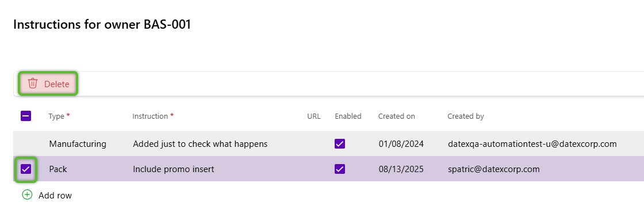The height and width of the screenshot is (218, 644).
Task: Click 'Include promo insert' instruction cell
Action: click(173, 169)
